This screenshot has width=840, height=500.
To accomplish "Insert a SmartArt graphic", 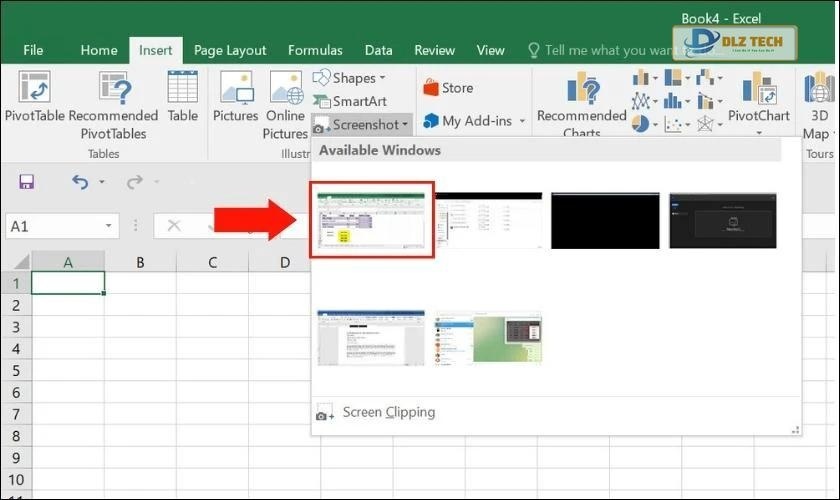I will click(349, 101).
